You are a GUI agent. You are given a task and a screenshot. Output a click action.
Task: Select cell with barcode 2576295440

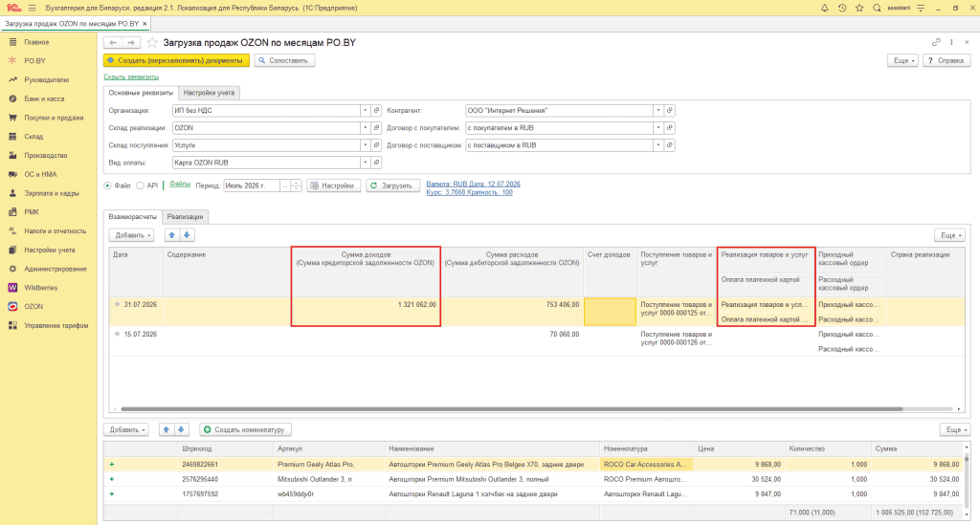tap(227, 479)
